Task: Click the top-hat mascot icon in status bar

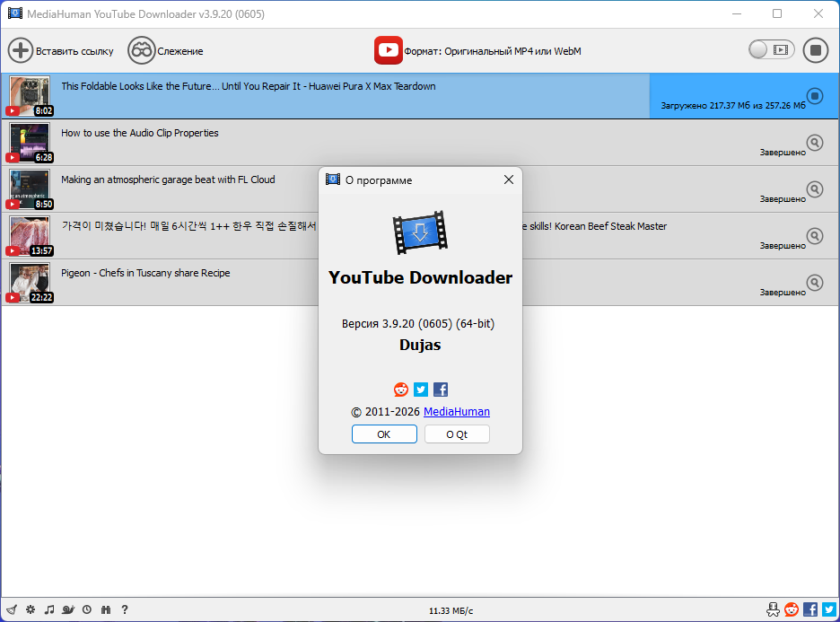Action: click(773, 609)
